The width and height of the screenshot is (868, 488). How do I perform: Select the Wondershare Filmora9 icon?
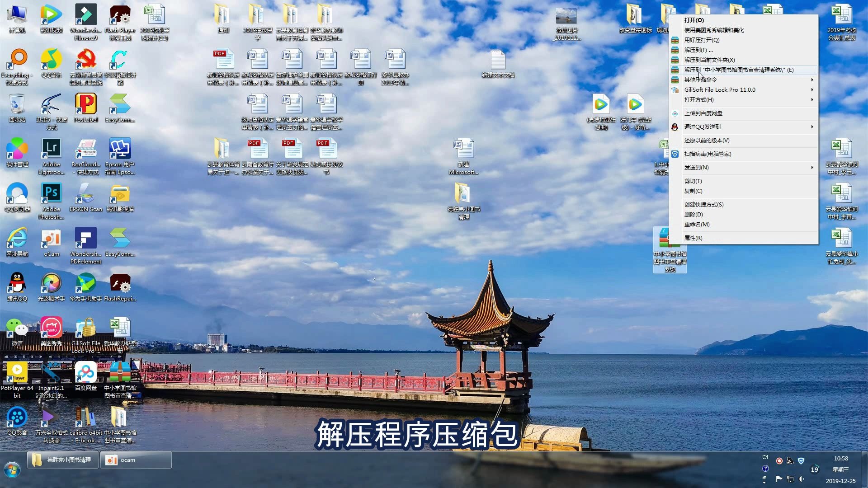tap(86, 23)
